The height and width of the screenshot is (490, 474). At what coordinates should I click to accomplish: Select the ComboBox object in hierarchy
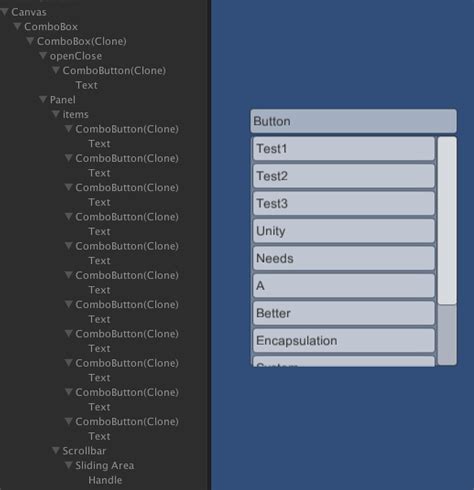51,27
